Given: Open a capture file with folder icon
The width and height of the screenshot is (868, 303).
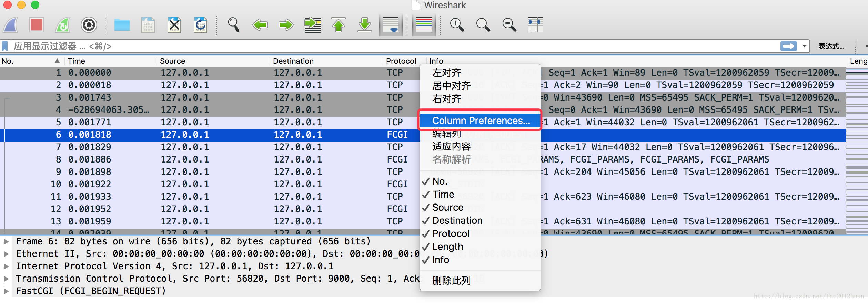Looking at the screenshot, I should (122, 25).
